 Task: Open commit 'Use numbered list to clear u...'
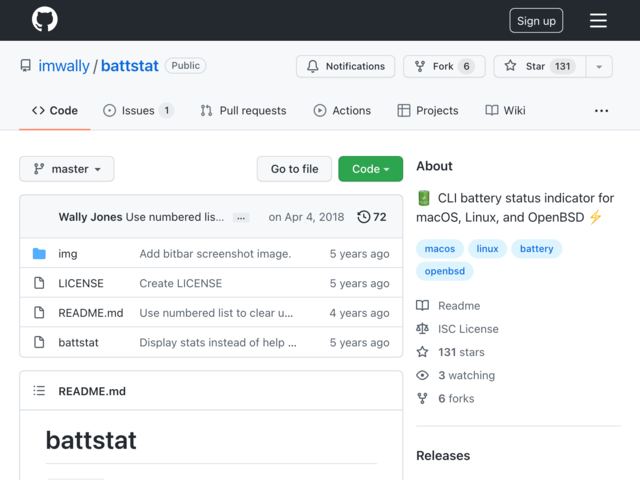[216, 313]
